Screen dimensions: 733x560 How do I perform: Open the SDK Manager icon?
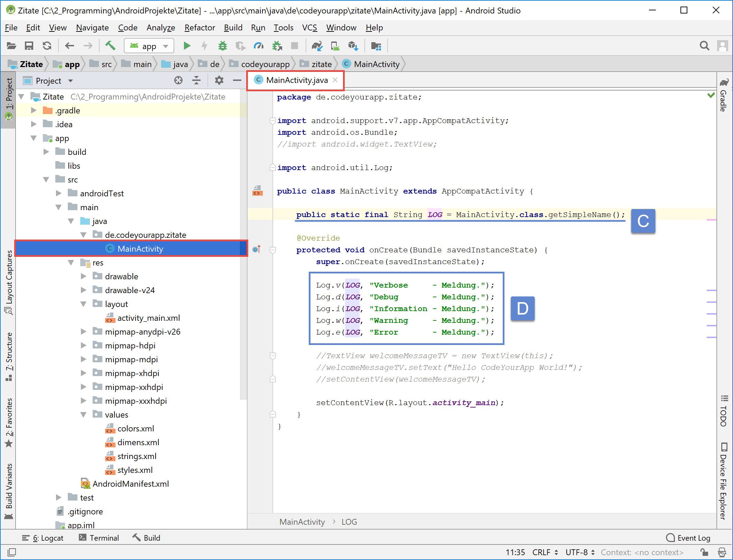[x=353, y=46]
